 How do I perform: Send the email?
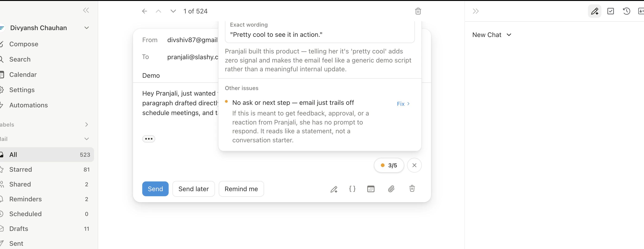pyautogui.click(x=155, y=189)
